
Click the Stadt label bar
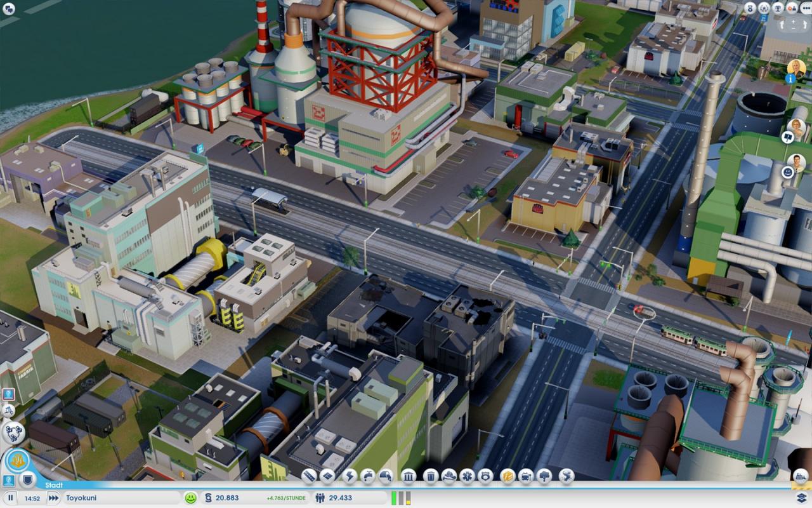(x=53, y=485)
